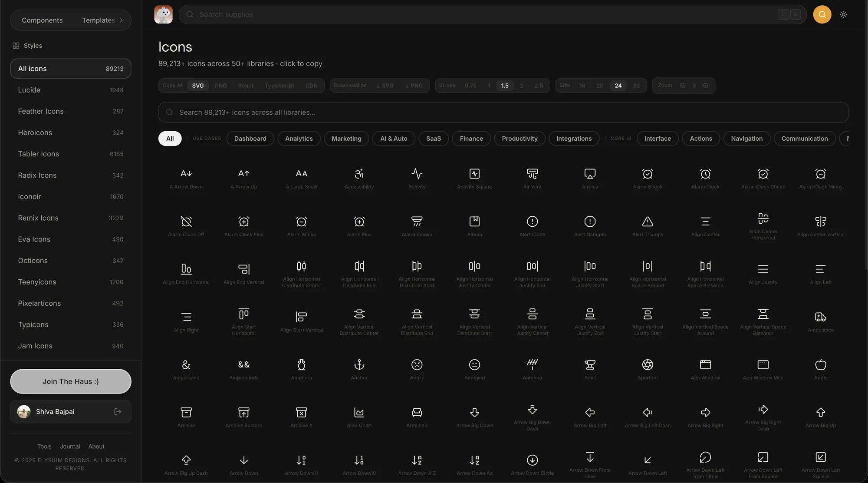Set copy format to React
The image size is (868, 483).
246,86
